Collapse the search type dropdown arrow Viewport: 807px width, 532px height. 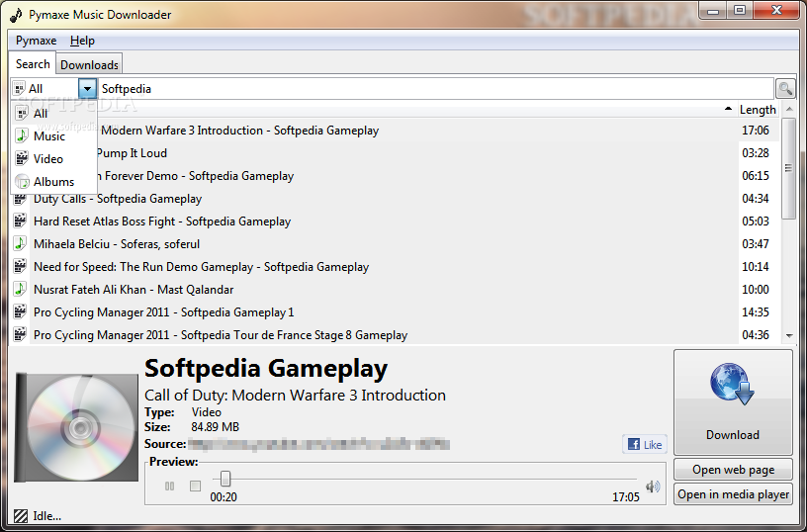pos(87,88)
